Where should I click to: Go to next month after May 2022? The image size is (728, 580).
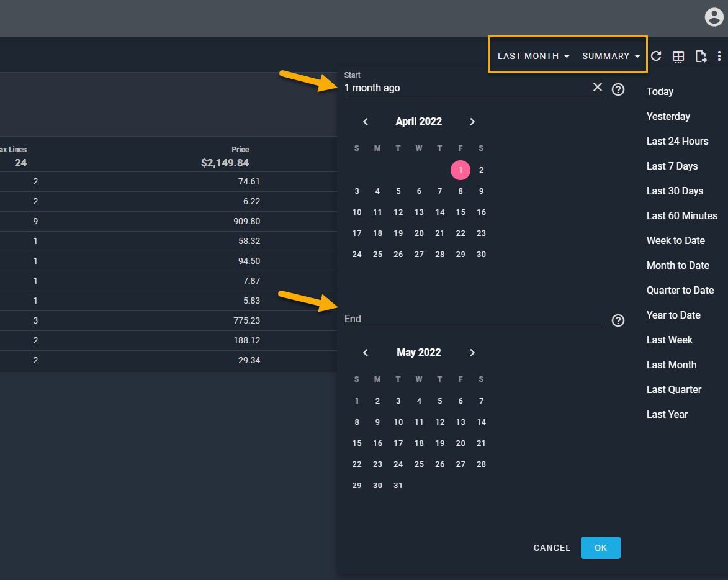pos(472,353)
